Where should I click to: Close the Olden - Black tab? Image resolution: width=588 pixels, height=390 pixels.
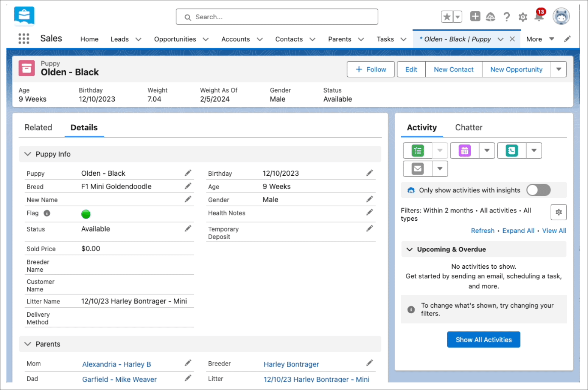click(x=512, y=39)
